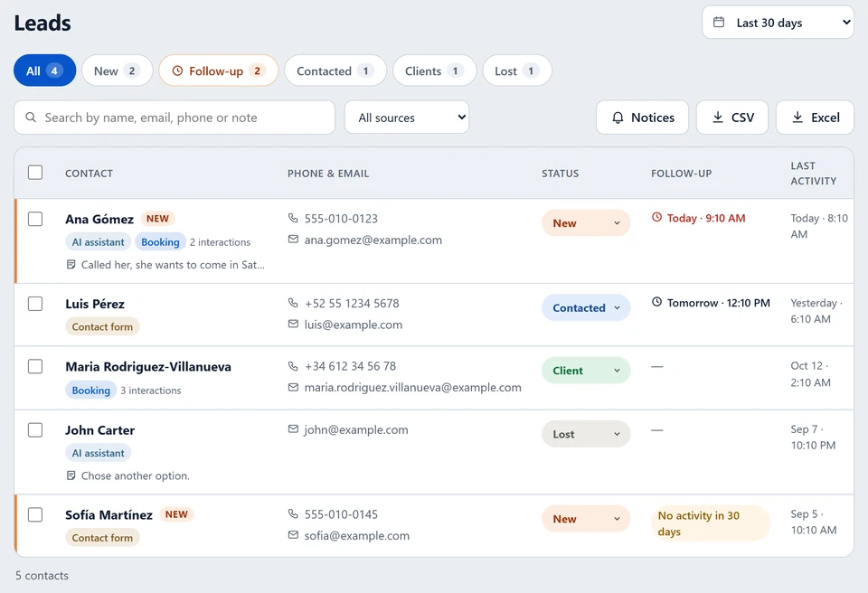868x593 pixels.
Task: Tick the checkbox for John Carter
Action: tap(35, 430)
